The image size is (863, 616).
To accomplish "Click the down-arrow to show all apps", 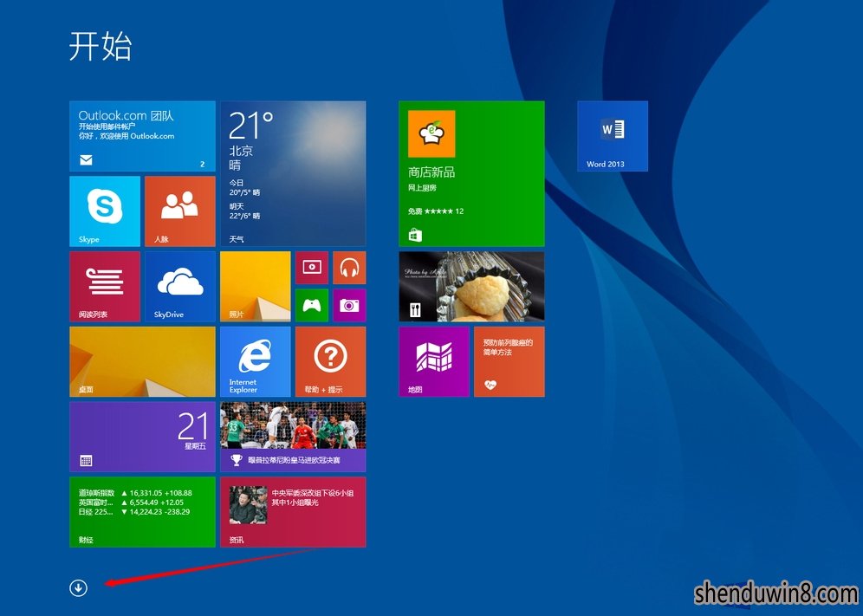I will pos(78,588).
